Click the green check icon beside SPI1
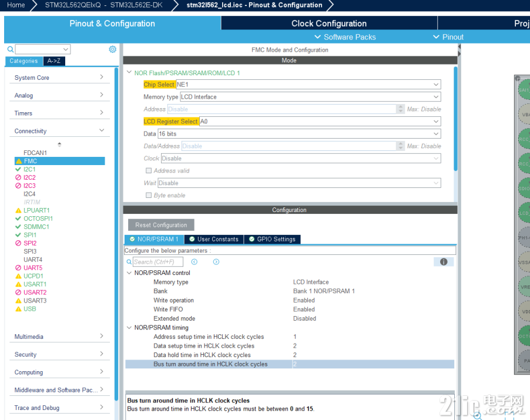530x420 pixels. pos(18,235)
